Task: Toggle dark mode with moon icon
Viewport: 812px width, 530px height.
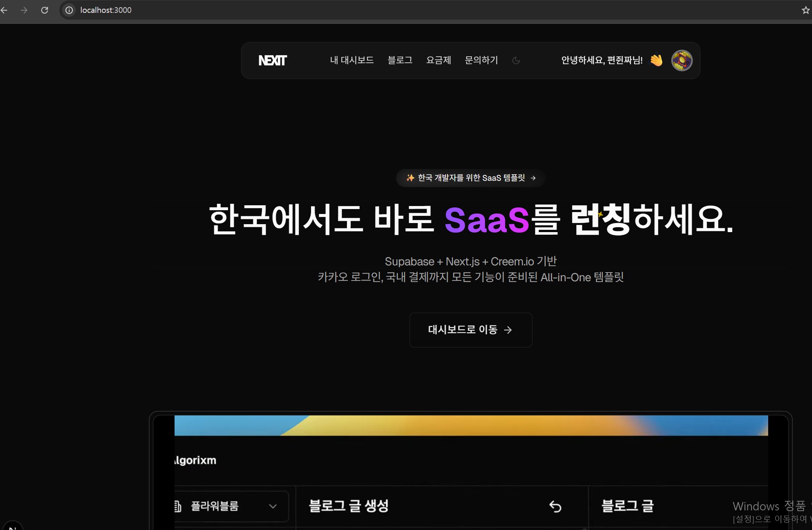Action: (x=516, y=60)
